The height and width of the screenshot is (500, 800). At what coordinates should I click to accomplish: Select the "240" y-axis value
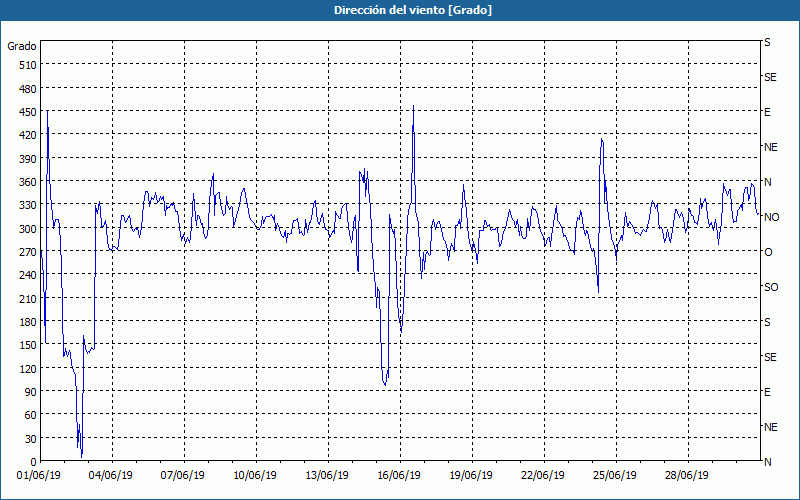pyautogui.click(x=28, y=275)
